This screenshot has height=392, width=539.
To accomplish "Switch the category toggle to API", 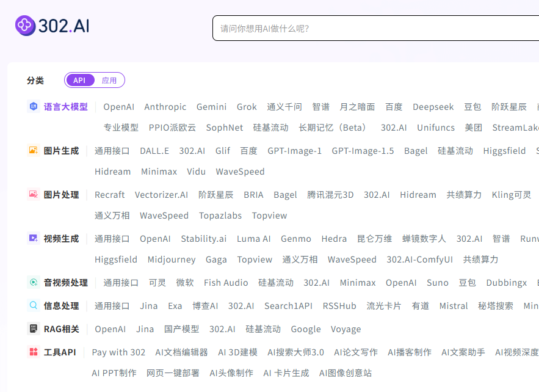I will click(79, 80).
